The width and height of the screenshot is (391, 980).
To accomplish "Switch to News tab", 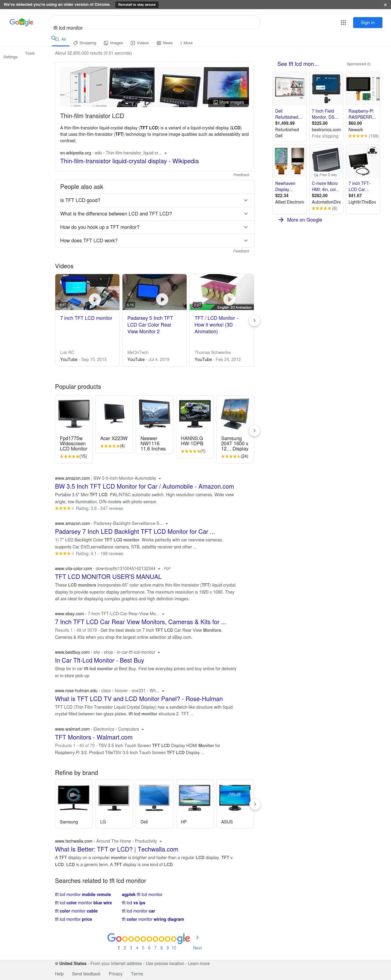I will tap(164, 43).
